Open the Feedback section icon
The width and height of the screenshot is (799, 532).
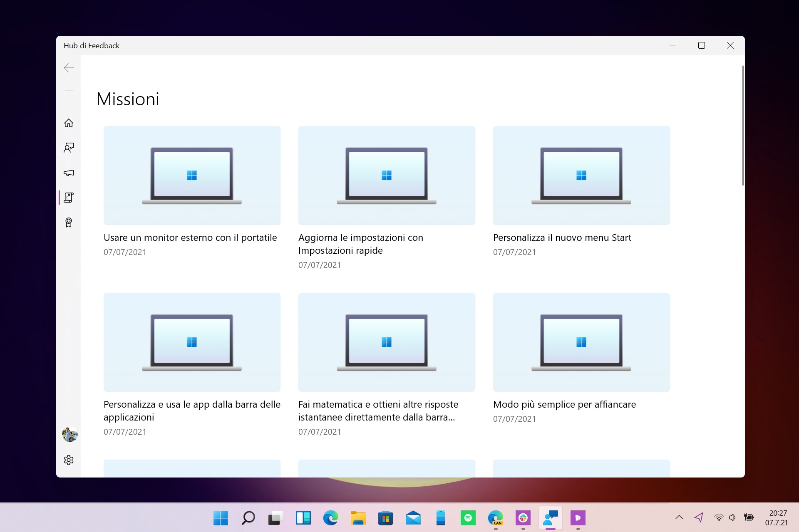click(x=69, y=148)
